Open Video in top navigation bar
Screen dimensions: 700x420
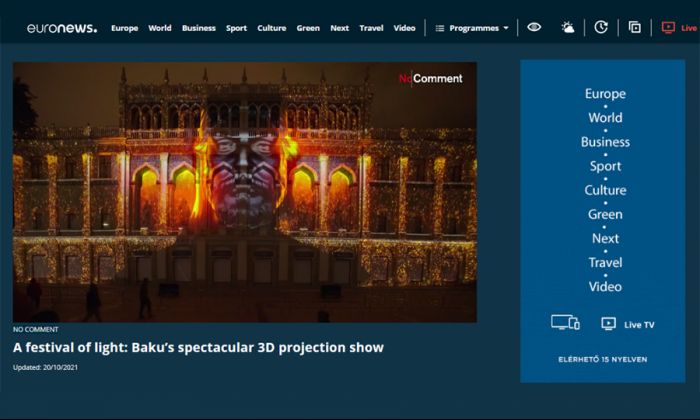coord(404,28)
